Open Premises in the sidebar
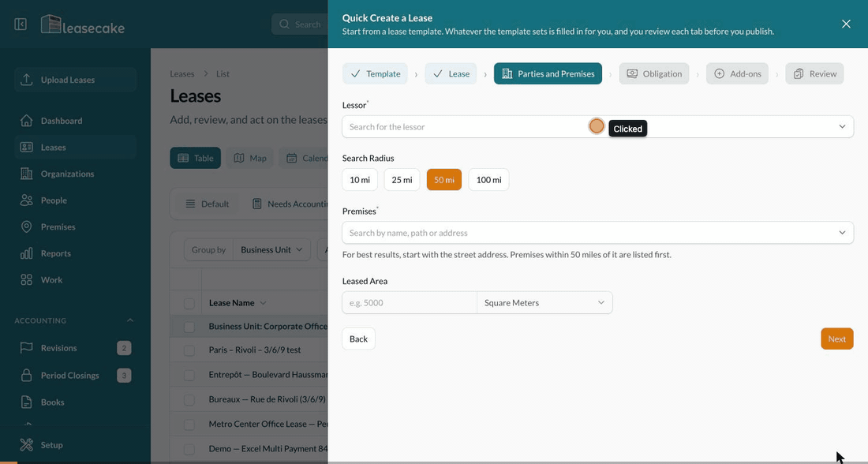Screen dimensions: 868x464 tap(75, 227)
